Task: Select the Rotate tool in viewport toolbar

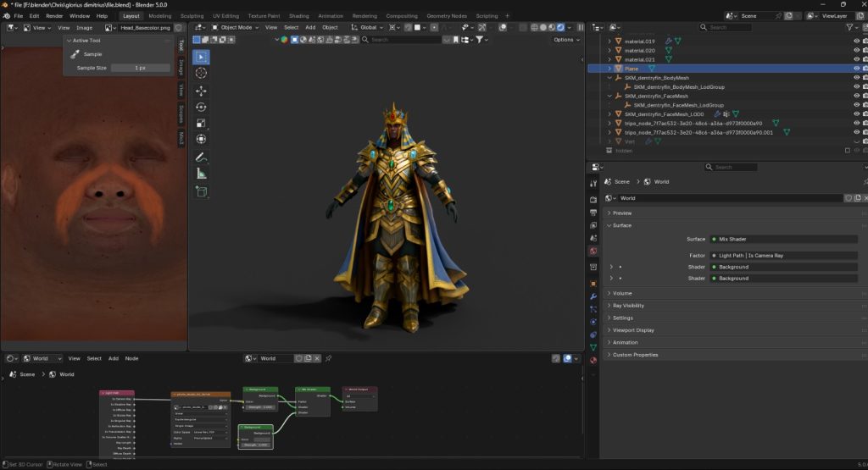Action: tap(201, 108)
